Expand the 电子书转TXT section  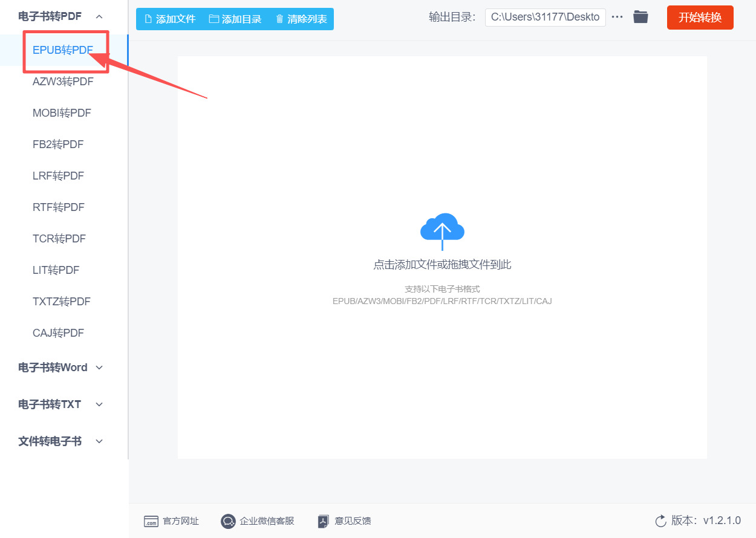pyautogui.click(x=100, y=404)
